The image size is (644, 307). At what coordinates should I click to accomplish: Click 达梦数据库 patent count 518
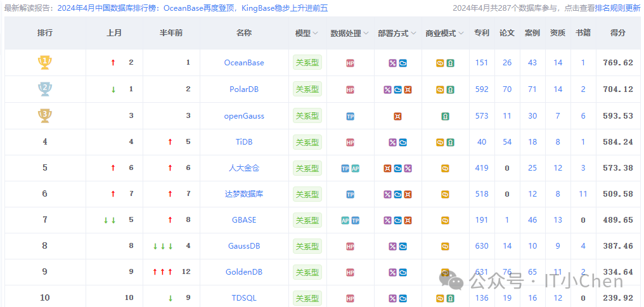click(482, 194)
